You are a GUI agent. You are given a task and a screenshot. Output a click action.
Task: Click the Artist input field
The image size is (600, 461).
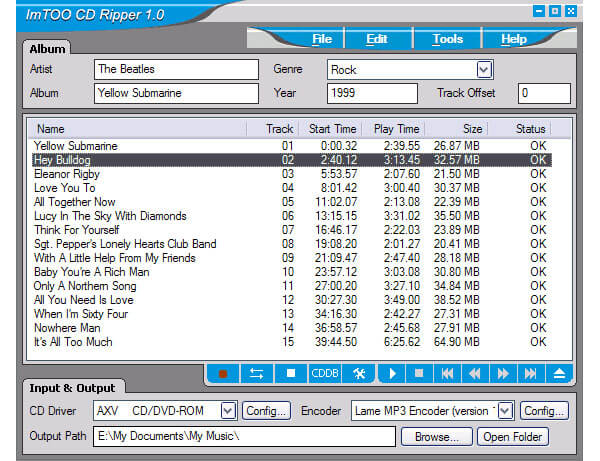pos(176,69)
